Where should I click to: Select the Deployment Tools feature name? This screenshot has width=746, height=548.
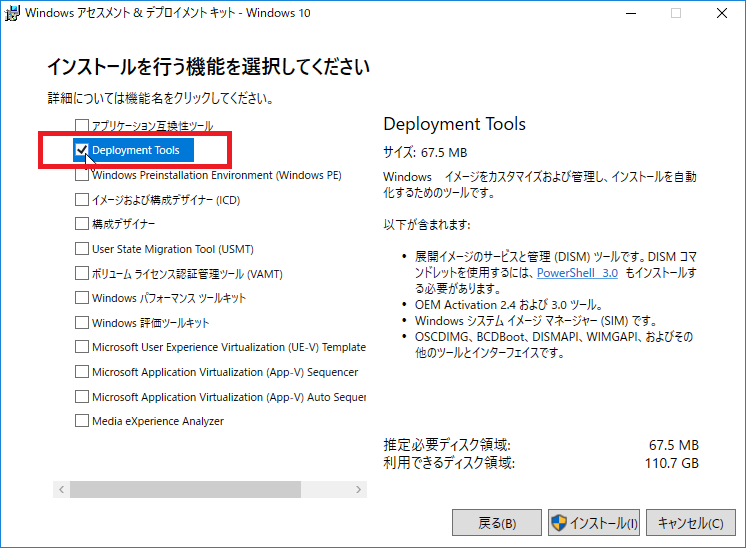[136, 150]
